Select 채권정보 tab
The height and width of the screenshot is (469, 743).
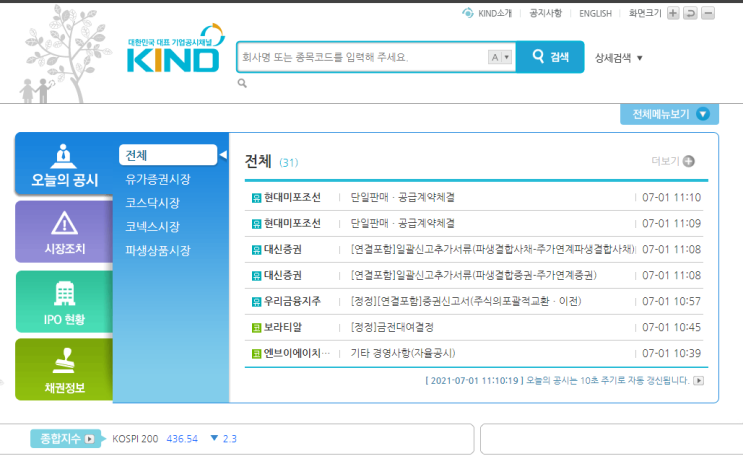coord(64,370)
